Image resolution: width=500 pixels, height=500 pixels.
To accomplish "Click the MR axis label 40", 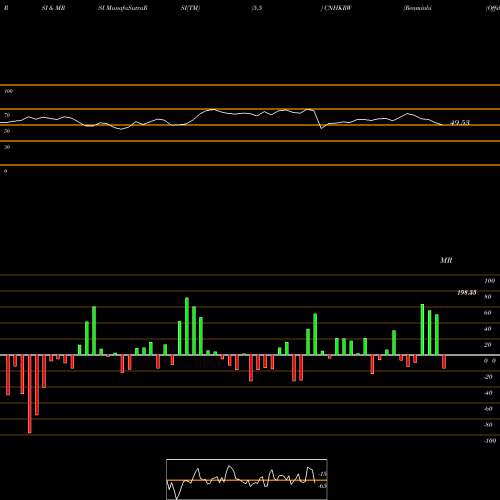I will tap(487, 329).
